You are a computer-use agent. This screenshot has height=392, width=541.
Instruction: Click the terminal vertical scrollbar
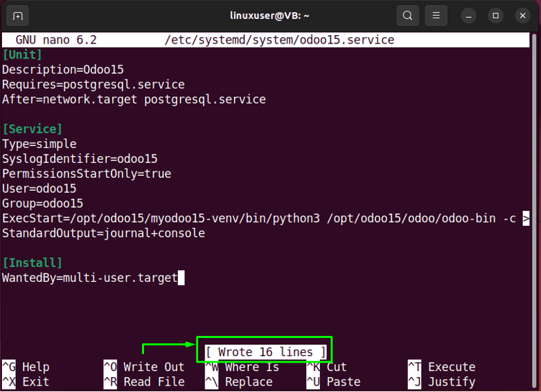pyautogui.click(x=534, y=210)
